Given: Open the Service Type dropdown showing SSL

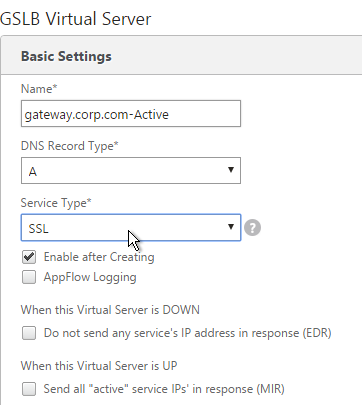Looking at the screenshot, I should (131, 228).
